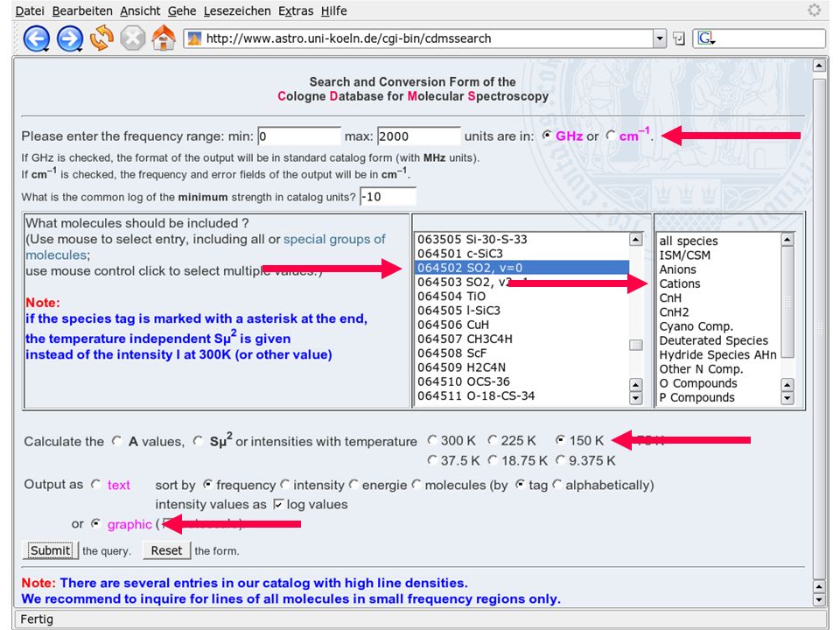Viewport: 840px width, 630px height.
Task: Choose the 225 K temperature option
Action: click(493, 440)
